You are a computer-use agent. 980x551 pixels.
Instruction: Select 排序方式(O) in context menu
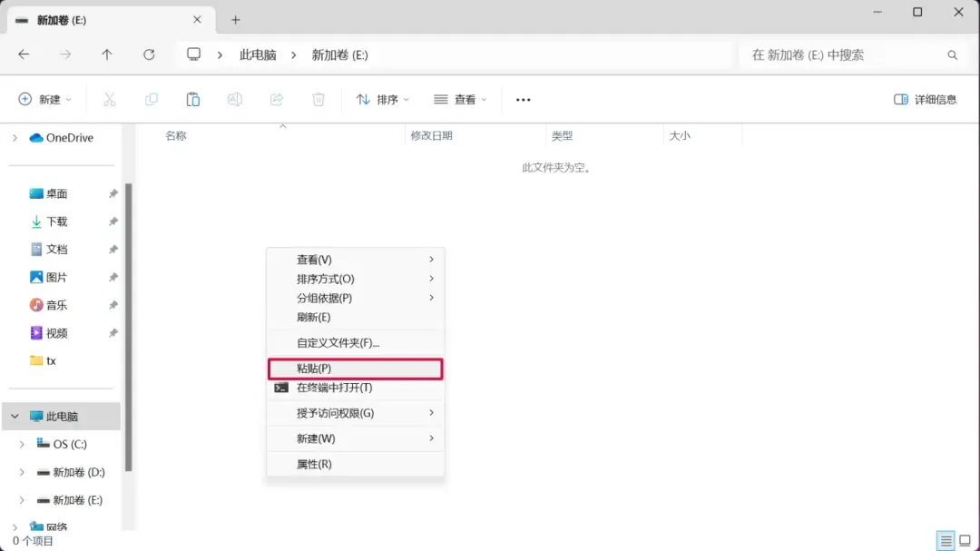pos(356,279)
